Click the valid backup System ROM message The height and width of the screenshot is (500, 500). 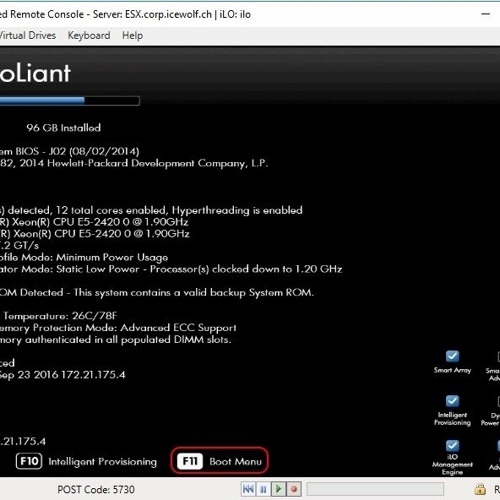(157, 293)
